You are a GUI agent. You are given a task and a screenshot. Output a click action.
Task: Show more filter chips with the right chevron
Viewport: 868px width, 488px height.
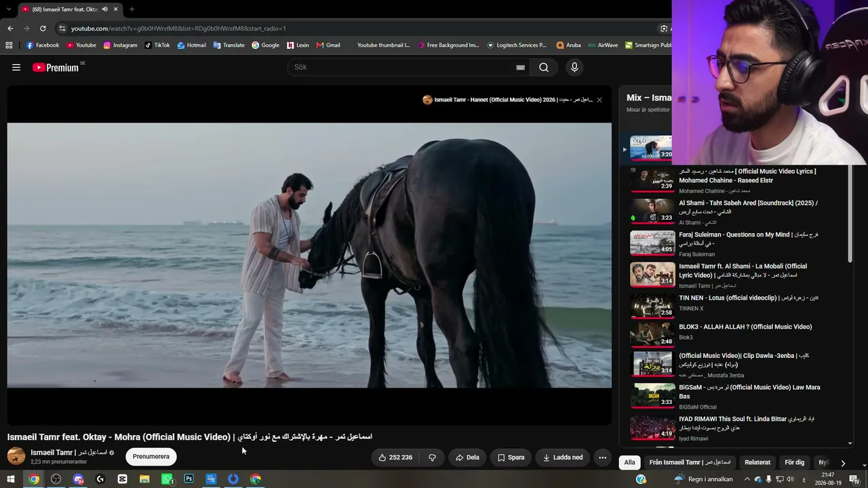(843, 463)
